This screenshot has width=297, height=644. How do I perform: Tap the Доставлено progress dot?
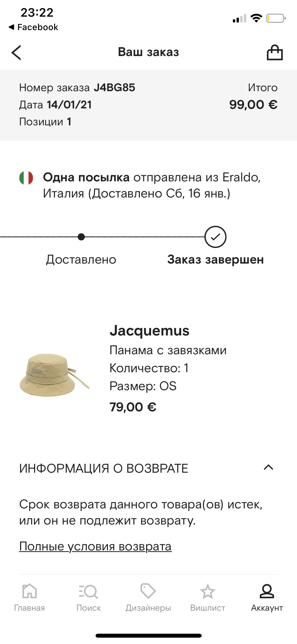(x=81, y=237)
